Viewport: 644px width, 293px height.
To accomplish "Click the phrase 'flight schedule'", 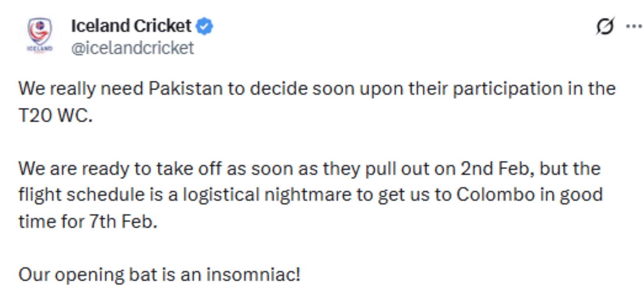I will [x=81, y=195].
